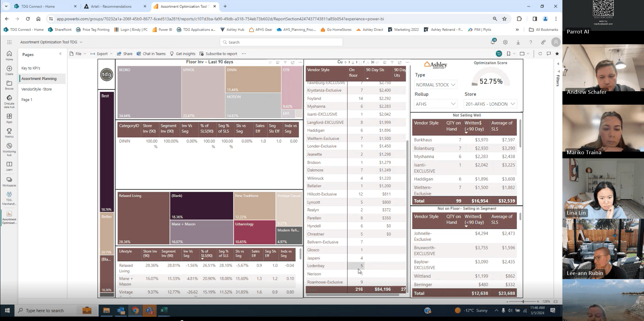Refresh the report visuals icon

click(540, 54)
